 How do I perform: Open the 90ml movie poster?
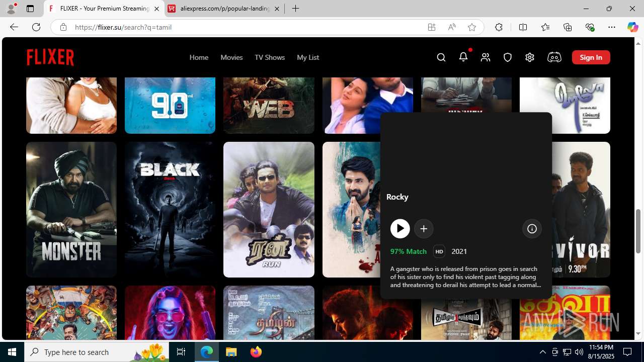170,105
